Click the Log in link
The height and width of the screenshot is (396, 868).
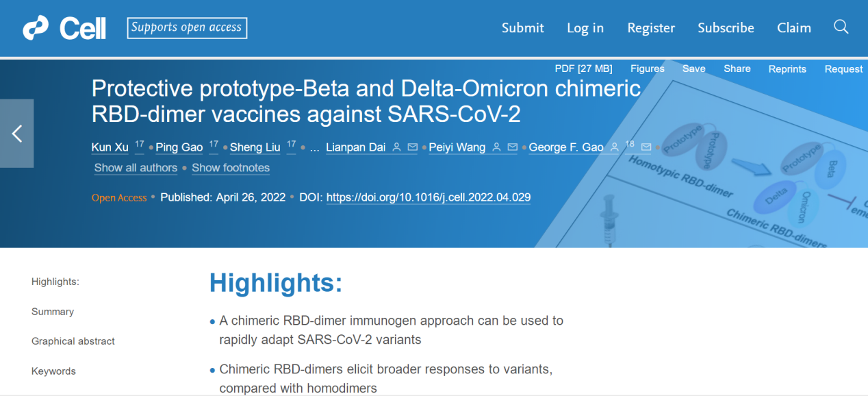pyautogui.click(x=585, y=28)
